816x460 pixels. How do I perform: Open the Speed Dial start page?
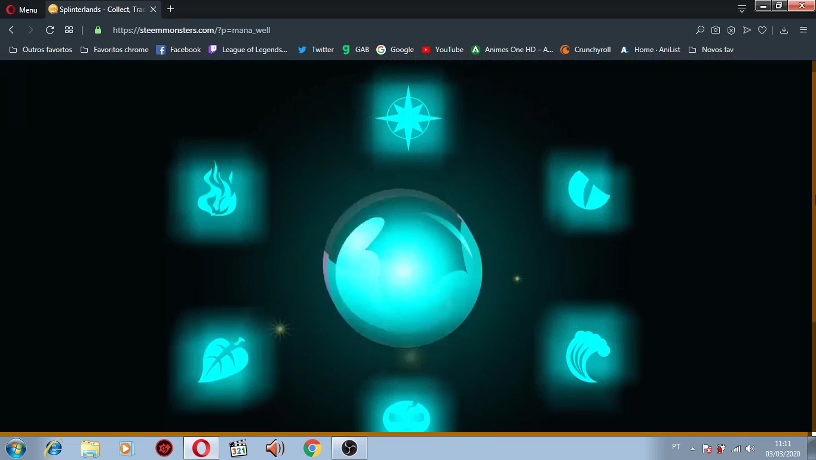pyautogui.click(x=69, y=30)
